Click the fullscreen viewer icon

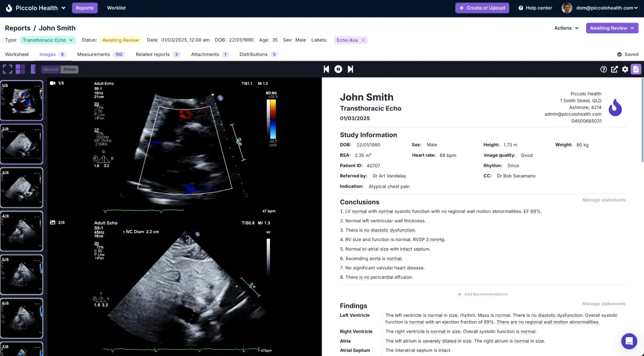8,69
